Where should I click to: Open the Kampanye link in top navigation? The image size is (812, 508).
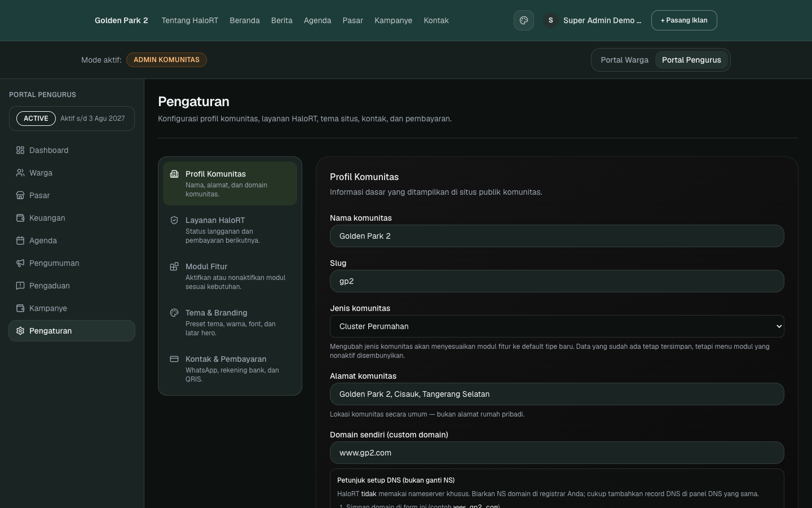coord(393,20)
